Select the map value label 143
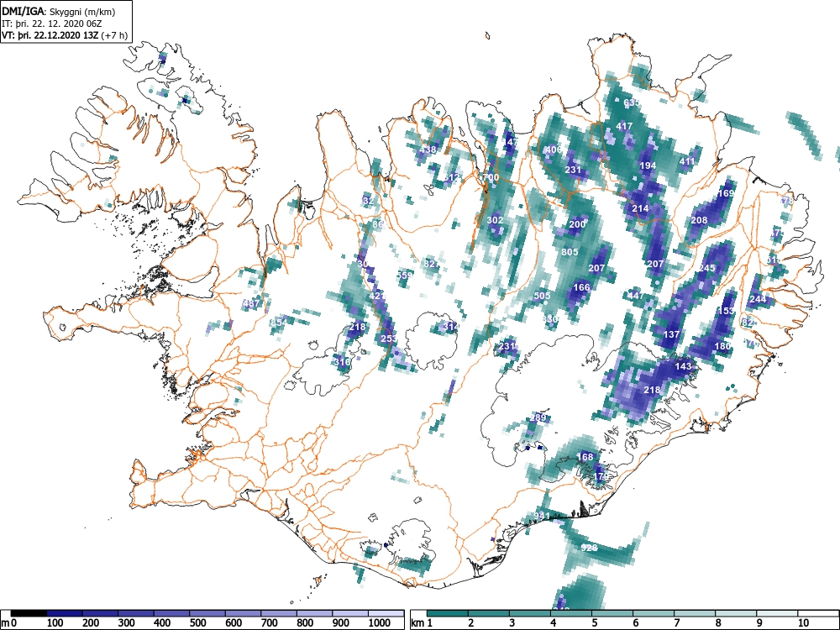Viewport: 840px width, 630px height. (x=683, y=366)
